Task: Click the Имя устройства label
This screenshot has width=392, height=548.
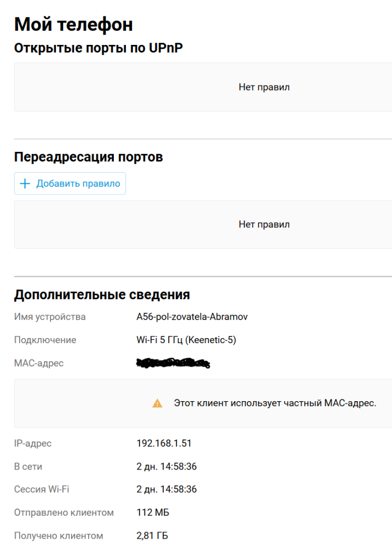Action: (x=50, y=317)
